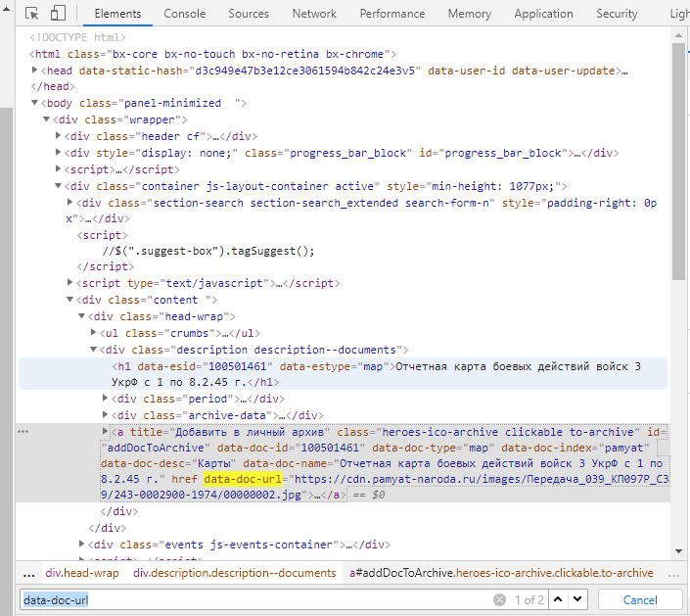Expand the addDocToArchive anchor node

(x=105, y=431)
